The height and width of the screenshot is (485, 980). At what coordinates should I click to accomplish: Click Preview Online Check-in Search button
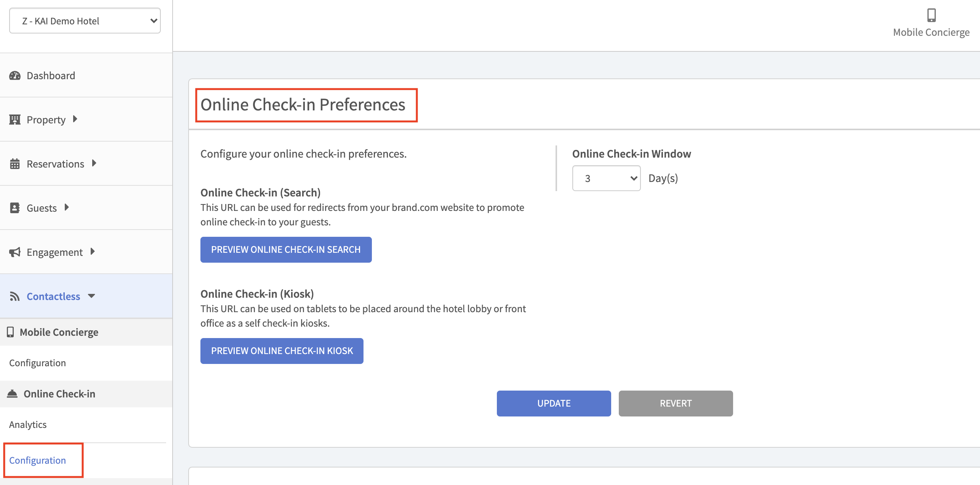(286, 250)
